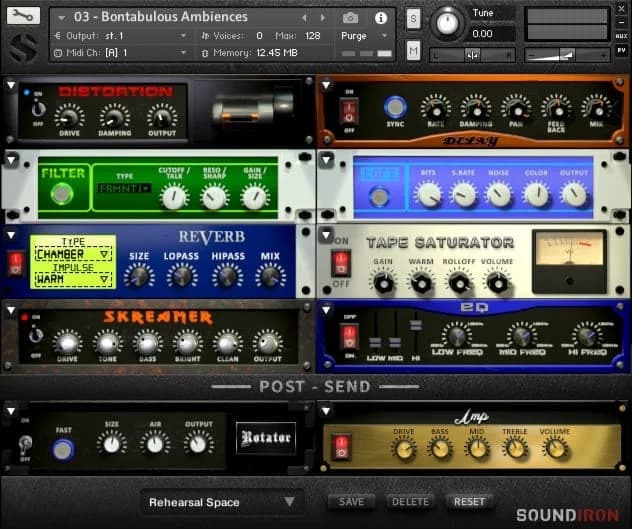Toggle the Reverb red power switch
Screen dimensions: 632x529
16,262
